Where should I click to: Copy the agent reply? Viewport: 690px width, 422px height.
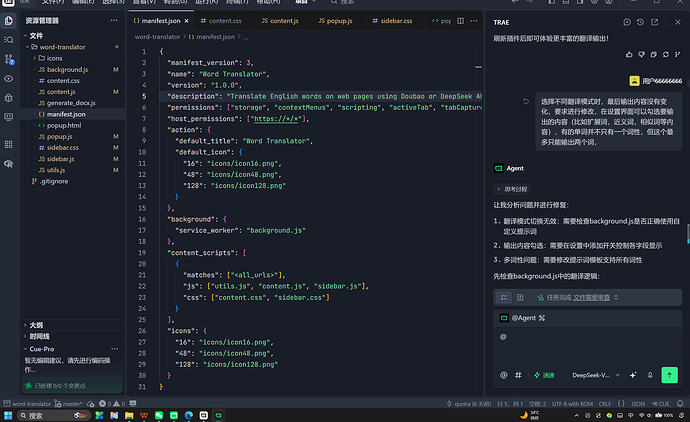(x=653, y=54)
